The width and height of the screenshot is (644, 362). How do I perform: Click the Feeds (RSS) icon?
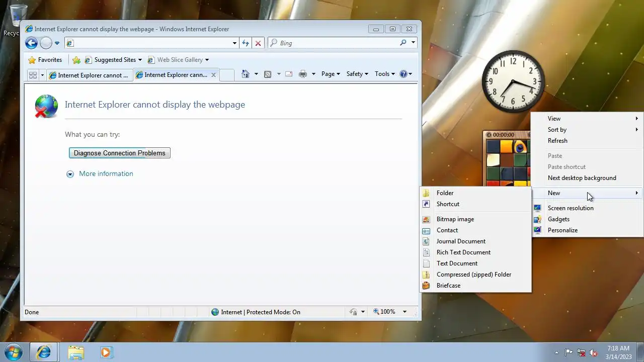tap(268, 74)
